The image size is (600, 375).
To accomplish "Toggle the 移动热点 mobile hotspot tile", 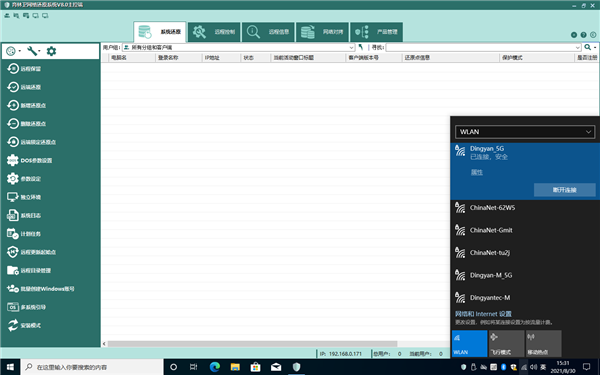I will (x=544, y=344).
